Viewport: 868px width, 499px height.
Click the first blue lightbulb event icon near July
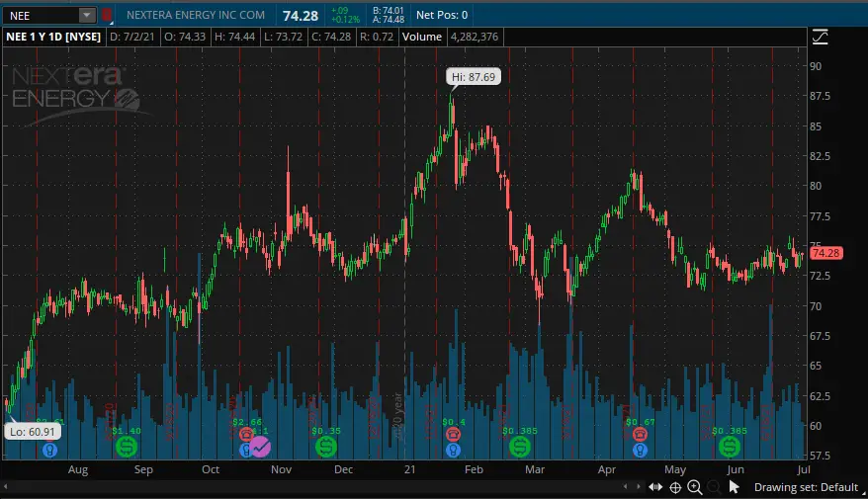click(49, 450)
